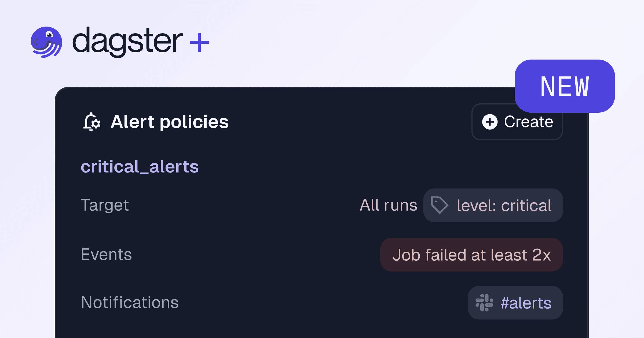This screenshot has width=644, height=338.
Task: Click the Alert policies heading
Action: tap(170, 122)
